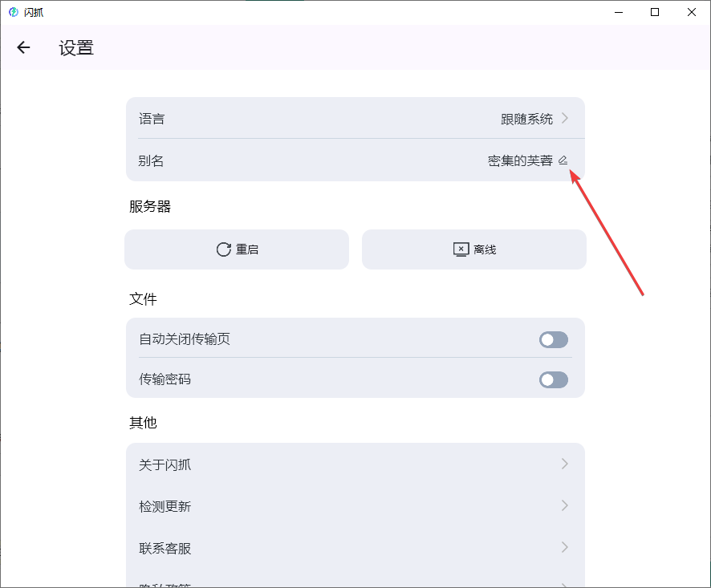The height and width of the screenshot is (588, 711).
Task: Click the restart circular arrow icon
Action: 224,249
